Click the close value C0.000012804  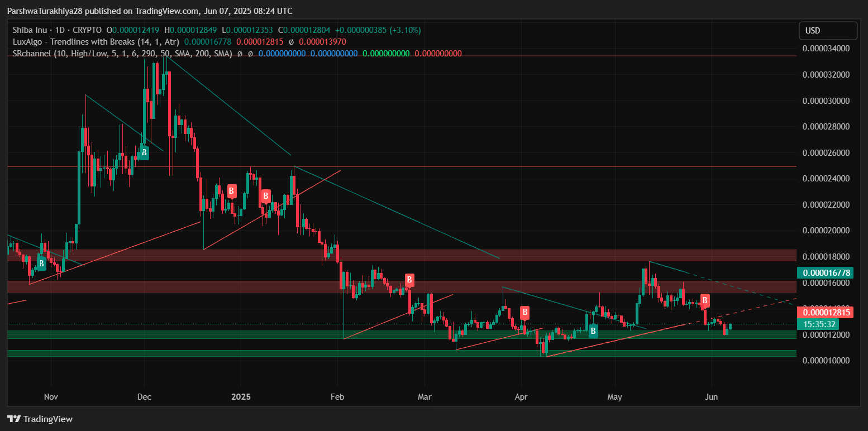[304, 30]
